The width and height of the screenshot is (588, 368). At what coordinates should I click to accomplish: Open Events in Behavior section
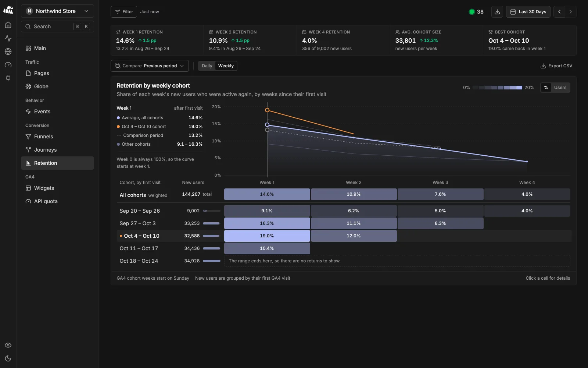point(57,112)
